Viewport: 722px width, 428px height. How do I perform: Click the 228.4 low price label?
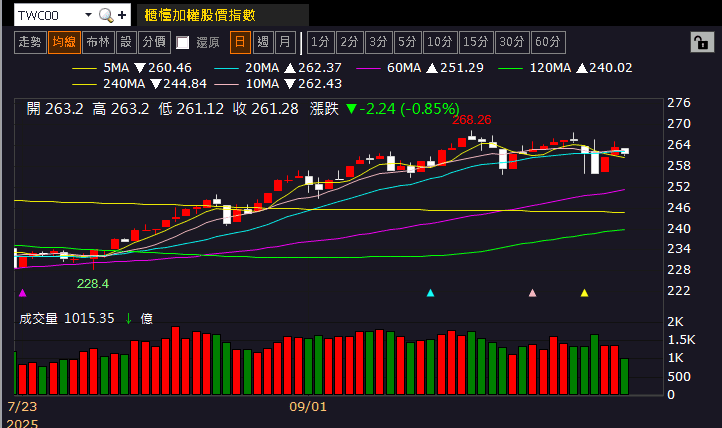point(93,283)
